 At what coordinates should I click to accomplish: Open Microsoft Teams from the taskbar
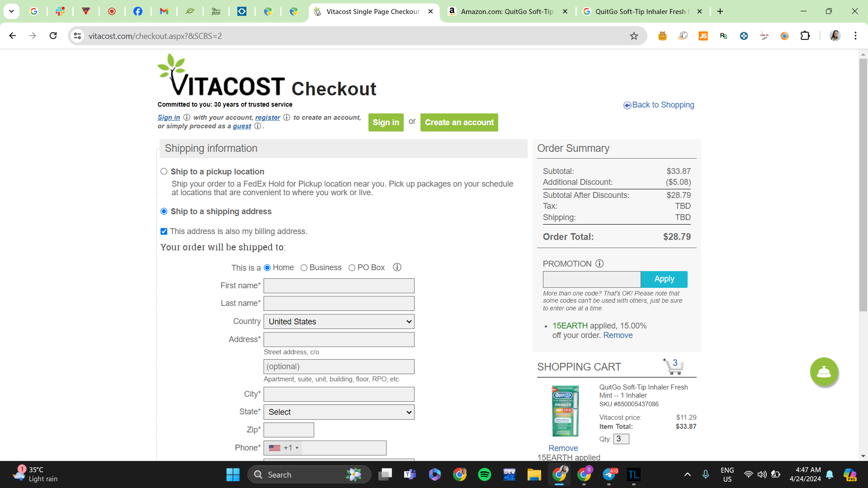[410, 474]
